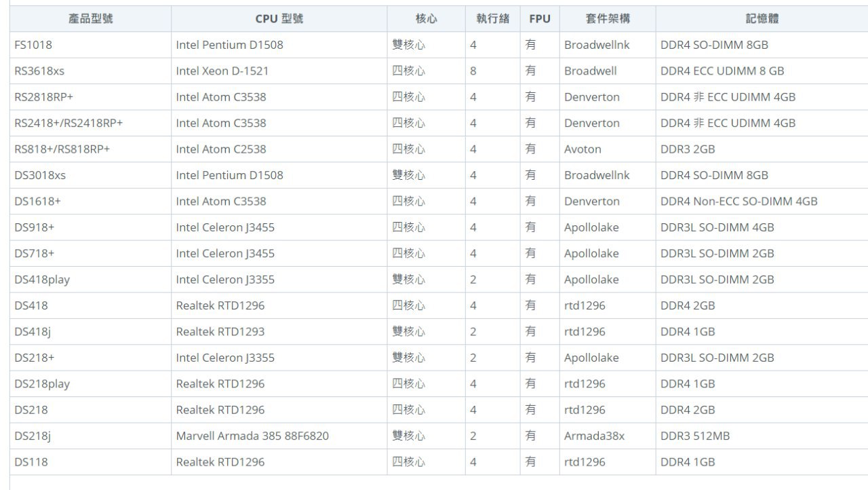Click the CPU 型號 column header
The image size is (868, 490).
(279, 19)
